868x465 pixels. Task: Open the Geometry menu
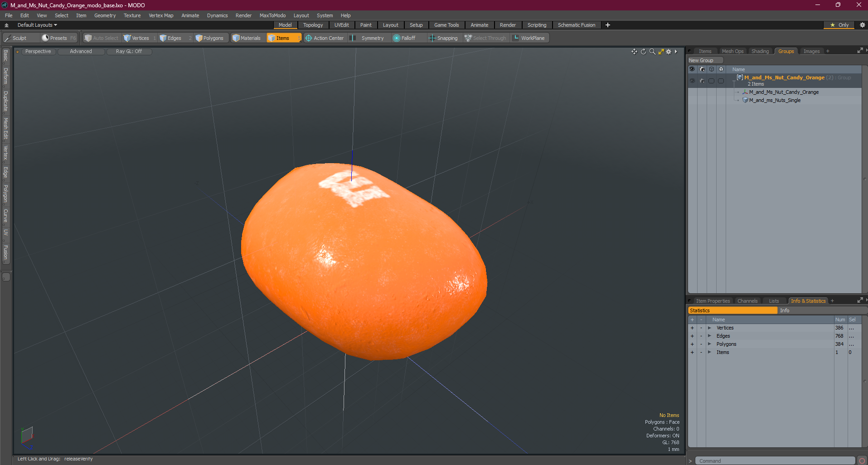(x=105, y=15)
